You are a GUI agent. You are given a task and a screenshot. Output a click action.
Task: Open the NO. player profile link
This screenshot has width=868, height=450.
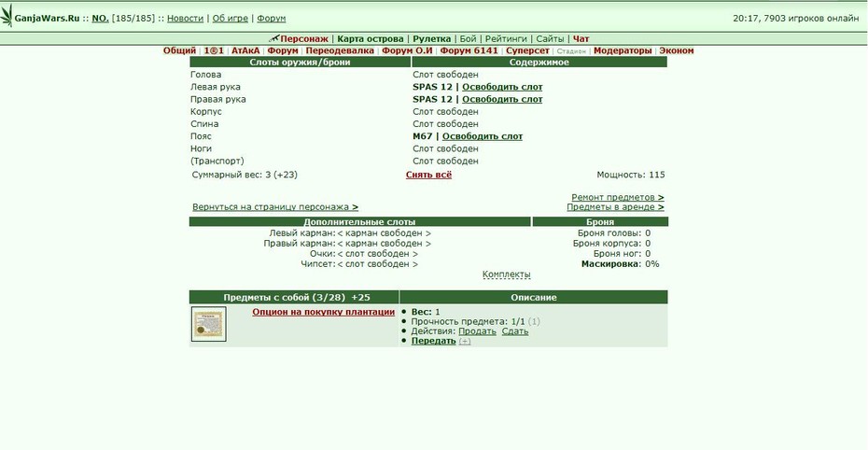(x=100, y=19)
